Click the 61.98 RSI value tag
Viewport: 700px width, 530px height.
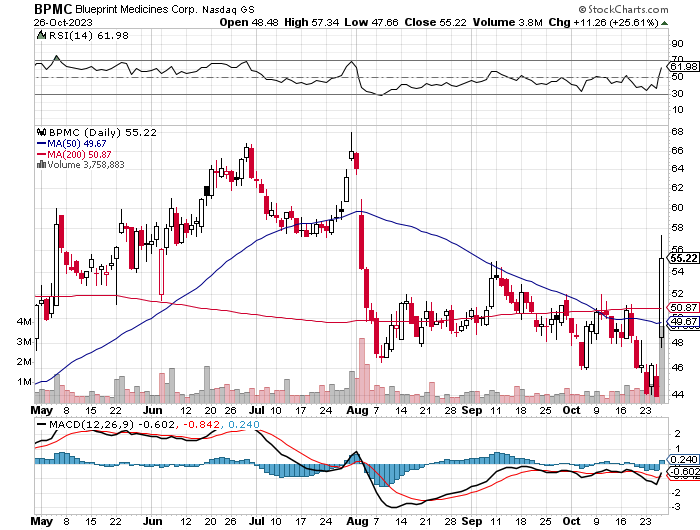tap(682, 68)
